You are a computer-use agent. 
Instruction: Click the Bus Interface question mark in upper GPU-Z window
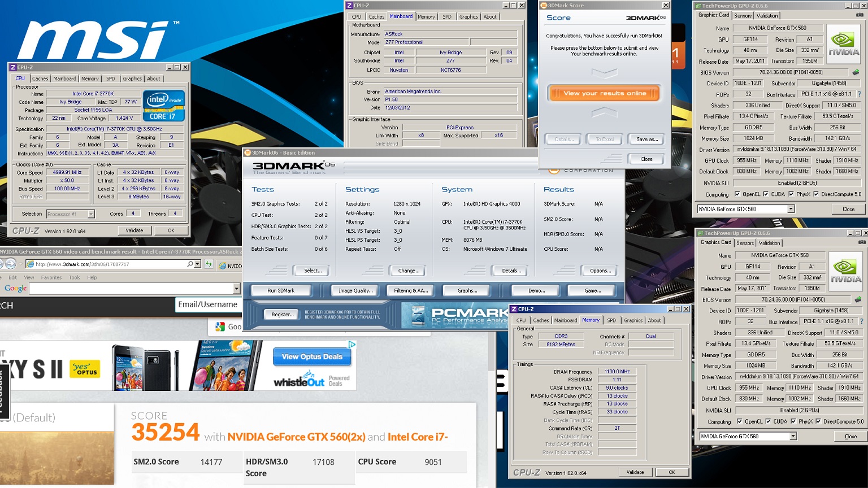pyautogui.click(x=860, y=94)
